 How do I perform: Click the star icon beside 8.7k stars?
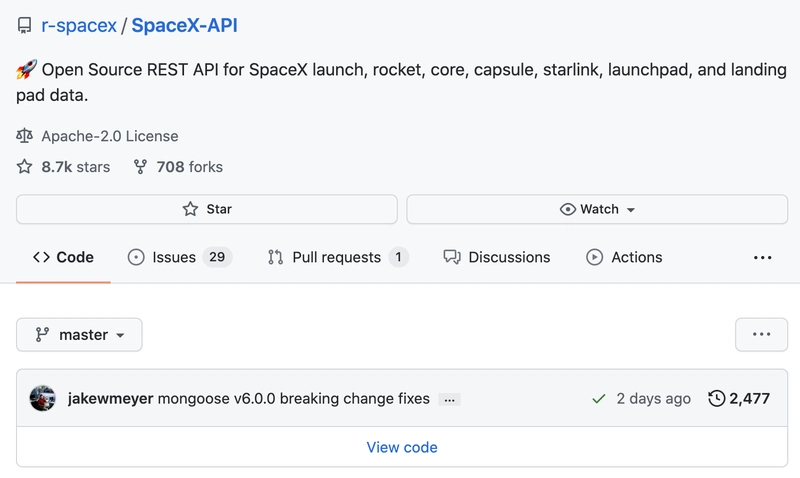coord(24,166)
